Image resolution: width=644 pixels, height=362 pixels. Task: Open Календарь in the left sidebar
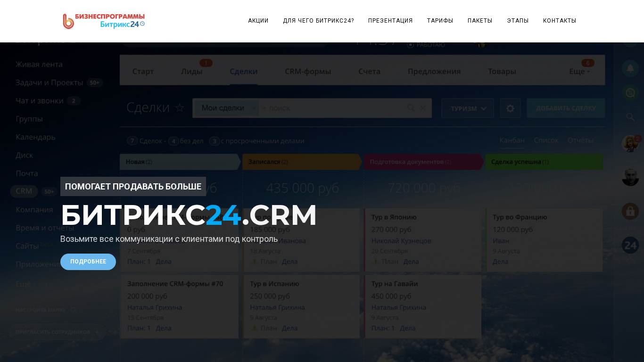coord(35,137)
